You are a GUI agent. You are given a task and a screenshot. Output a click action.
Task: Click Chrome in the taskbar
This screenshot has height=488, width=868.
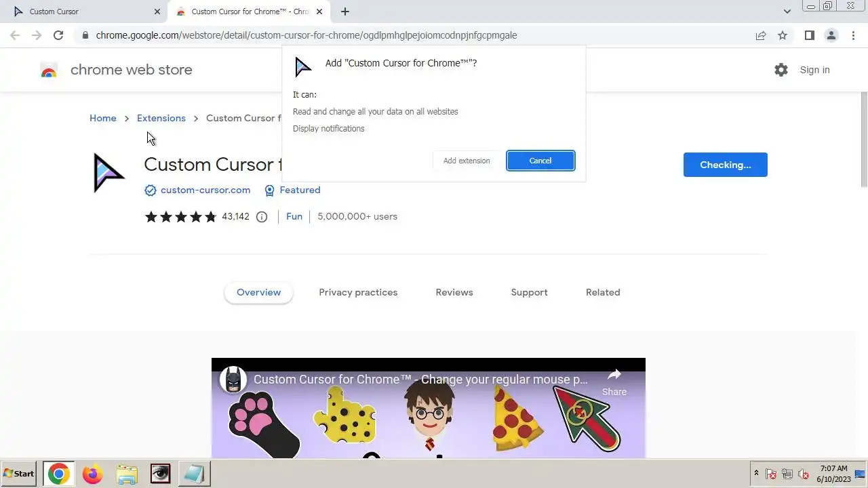pos(59,474)
